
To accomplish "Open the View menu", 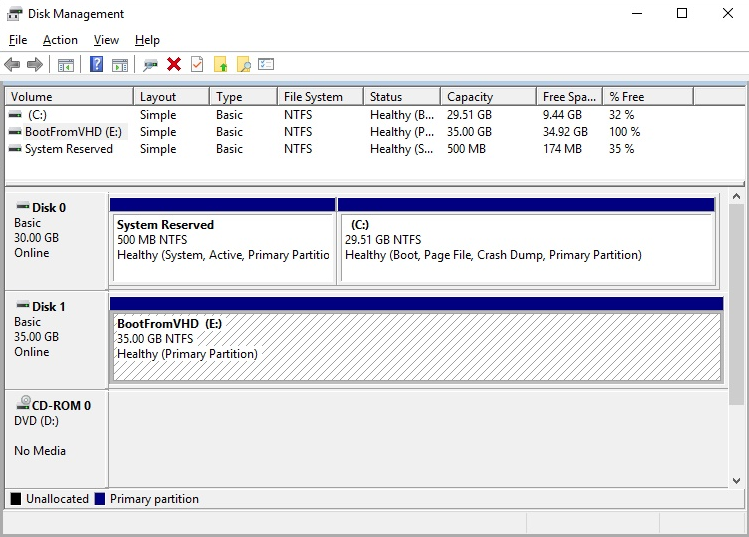I will (x=106, y=40).
